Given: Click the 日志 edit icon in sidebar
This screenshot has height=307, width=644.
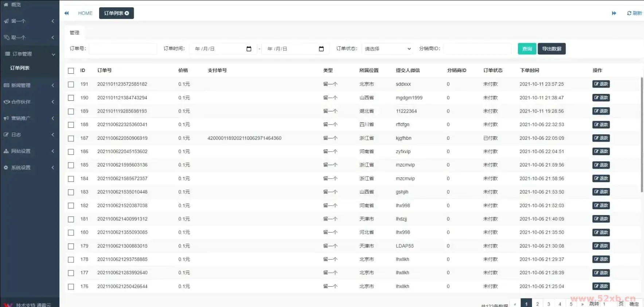Looking at the screenshot, I should 6,135.
